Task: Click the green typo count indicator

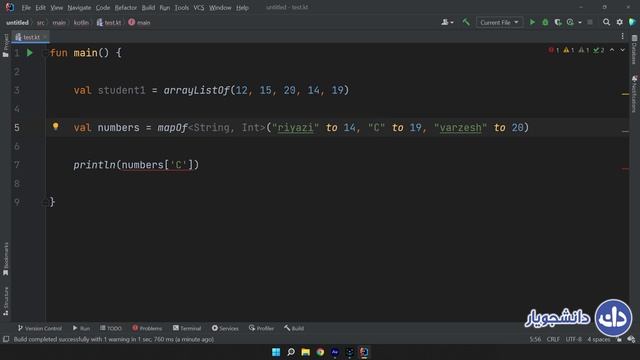Action: click(599, 50)
